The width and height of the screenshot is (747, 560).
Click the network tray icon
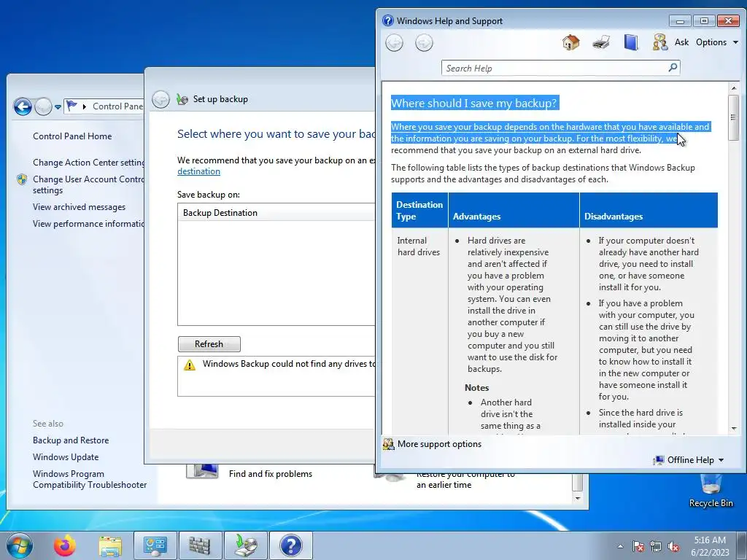[x=656, y=546]
